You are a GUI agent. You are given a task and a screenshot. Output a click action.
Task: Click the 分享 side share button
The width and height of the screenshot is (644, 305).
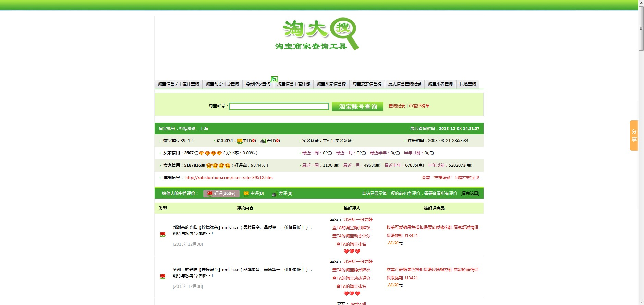[x=634, y=136]
